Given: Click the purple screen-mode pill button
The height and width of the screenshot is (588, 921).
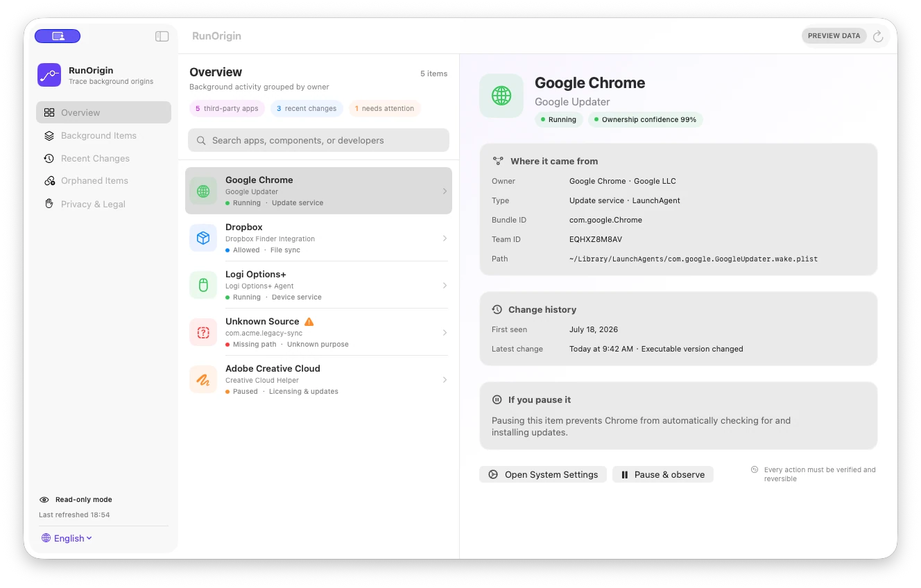Looking at the screenshot, I should 58,36.
